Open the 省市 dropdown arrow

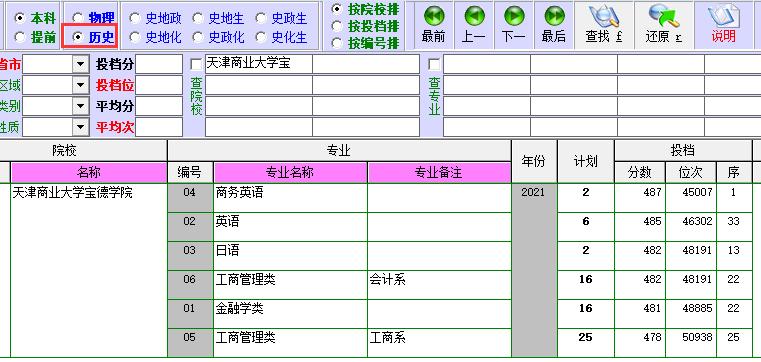(x=81, y=64)
